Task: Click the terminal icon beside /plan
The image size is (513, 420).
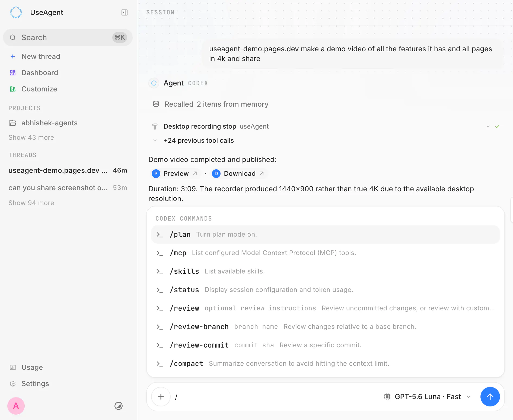Action: pos(160,235)
